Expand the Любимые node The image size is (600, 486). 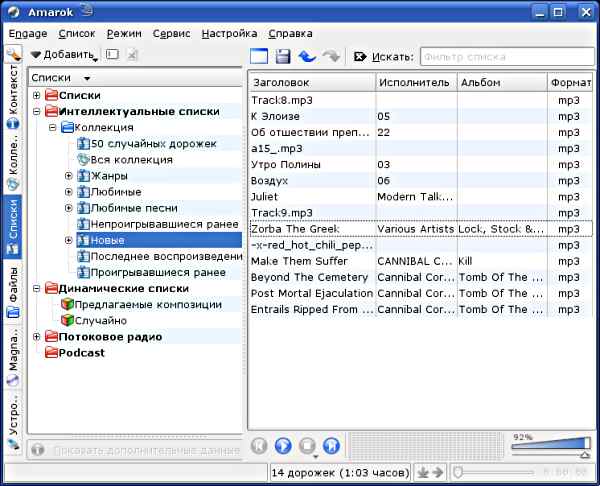pyautogui.click(x=69, y=192)
